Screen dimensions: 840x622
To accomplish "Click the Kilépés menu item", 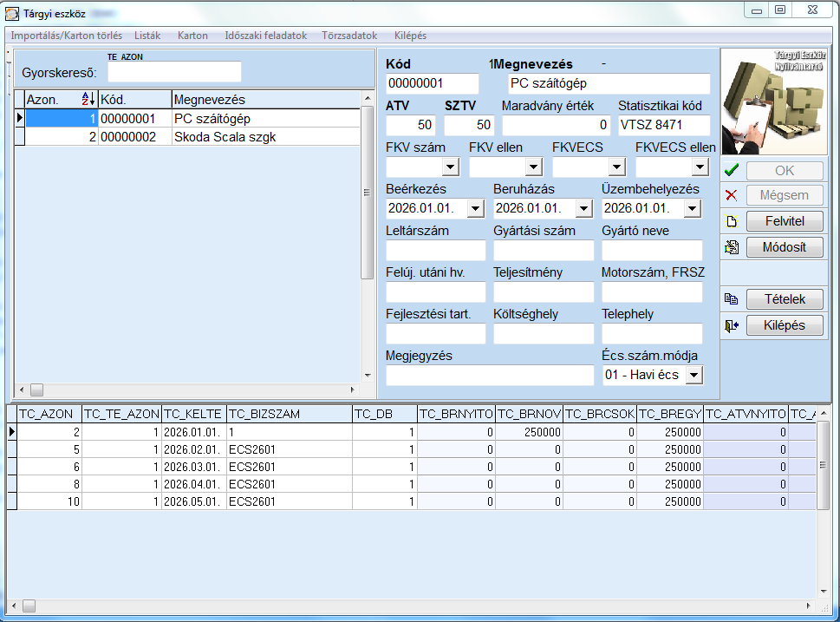I will click(x=410, y=36).
